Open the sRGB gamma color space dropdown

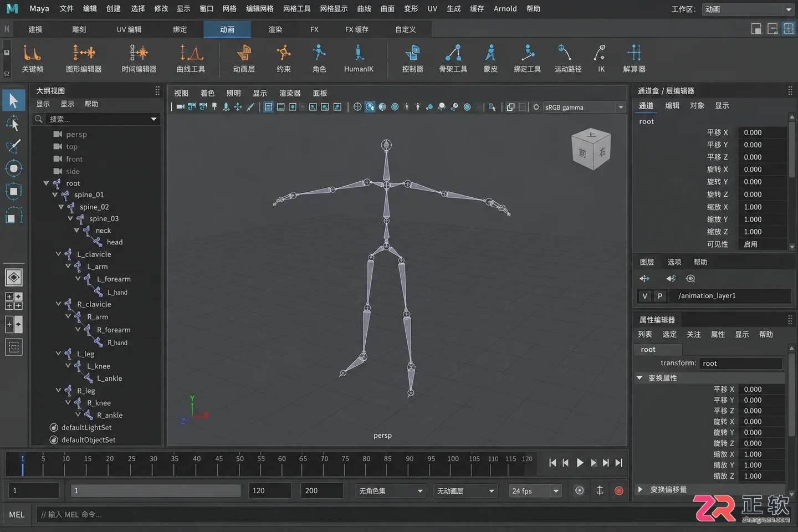[584, 107]
